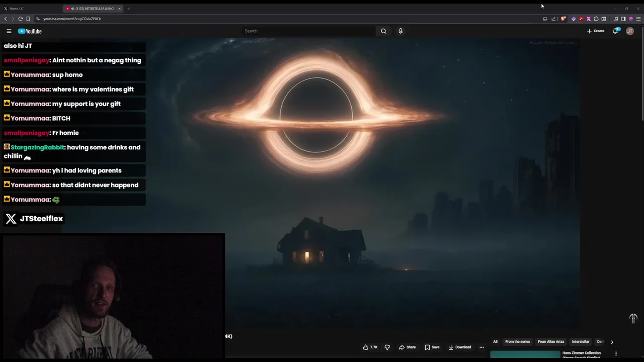Click the Save button
644x362 pixels.
tap(432, 347)
